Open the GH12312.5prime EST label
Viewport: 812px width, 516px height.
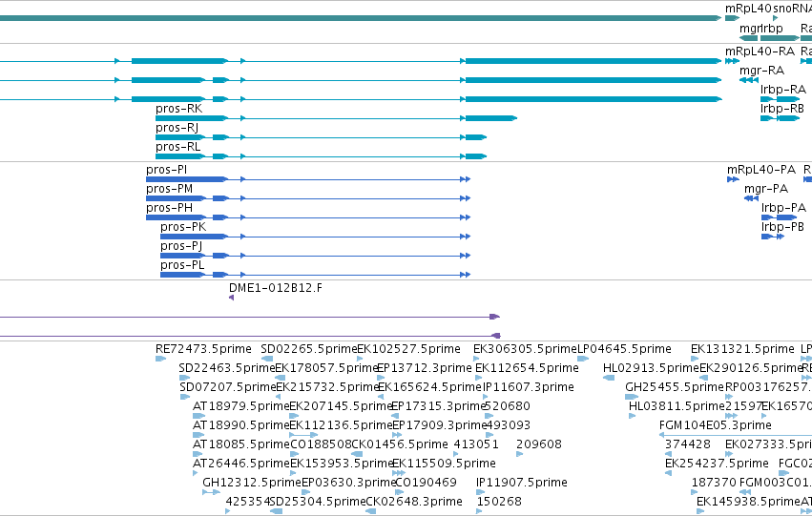pos(252,484)
